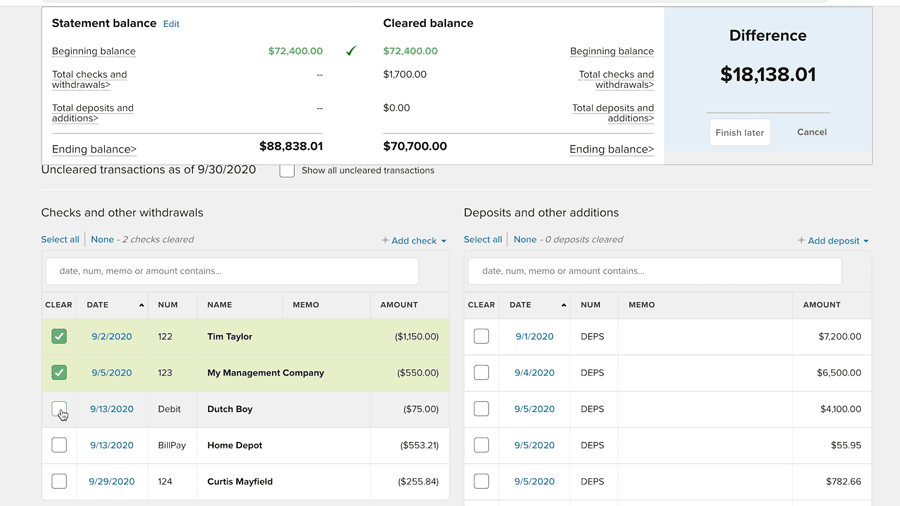
Task: Expand cleared balance Ending balance details
Action: tap(611, 150)
